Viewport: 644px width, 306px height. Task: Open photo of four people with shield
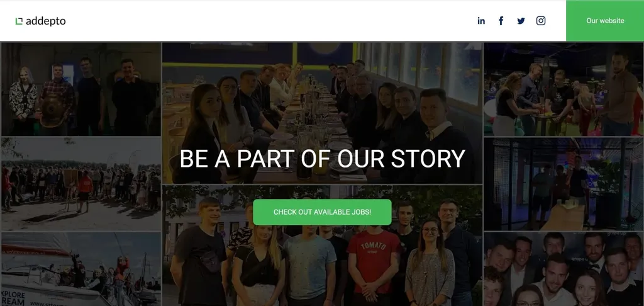(x=81, y=89)
